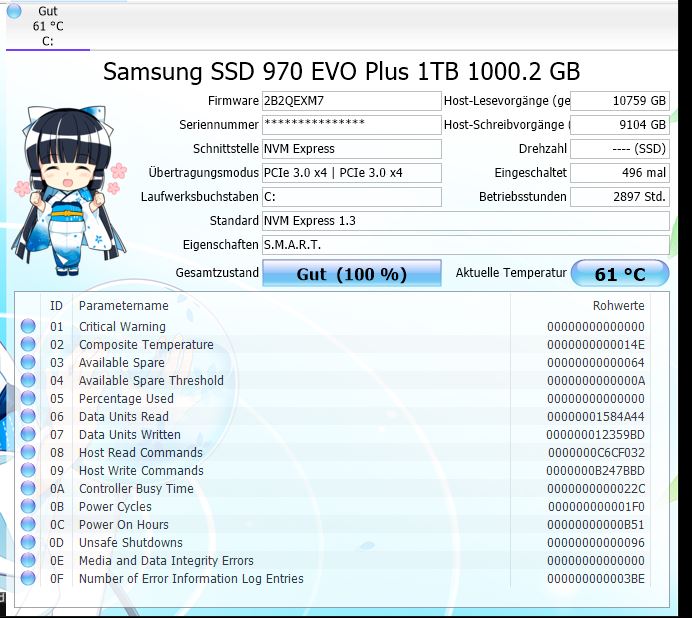Image resolution: width=692 pixels, height=618 pixels.
Task: Click raw value 0000000000064
Action: click(596, 363)
